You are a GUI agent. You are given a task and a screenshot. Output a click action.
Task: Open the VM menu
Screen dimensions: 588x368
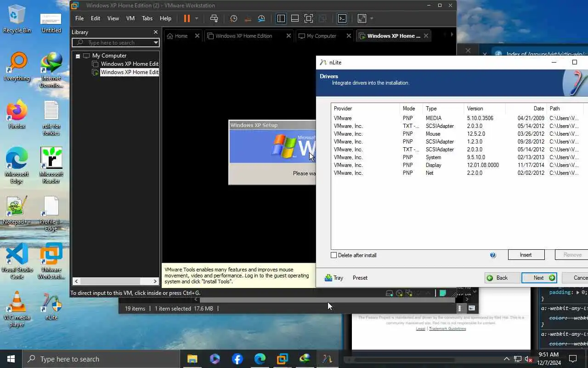(130, 18)
